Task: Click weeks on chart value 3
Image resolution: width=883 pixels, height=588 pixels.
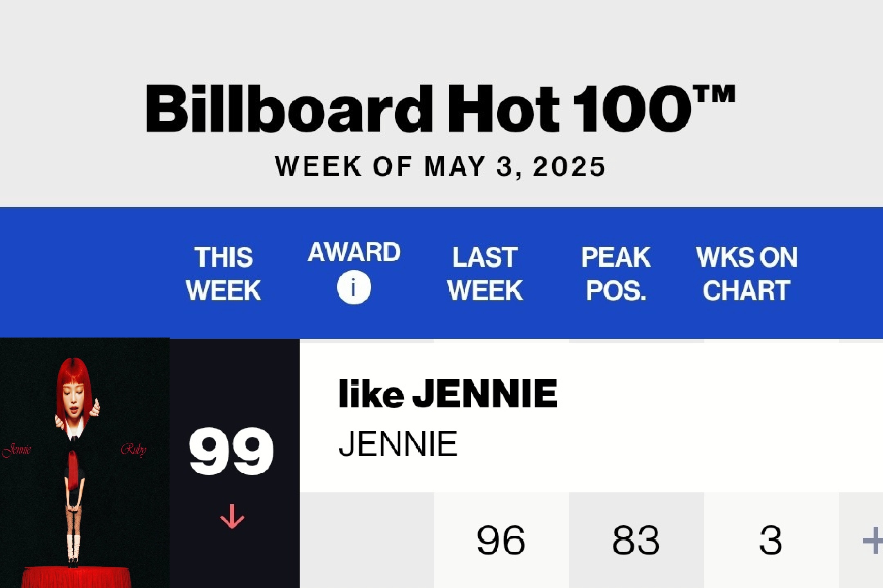Action: (x=771, y=540)
